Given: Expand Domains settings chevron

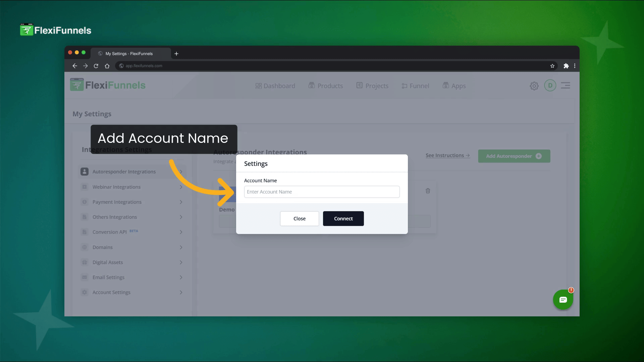Looking at the screenshot, I should pos(181,247).
